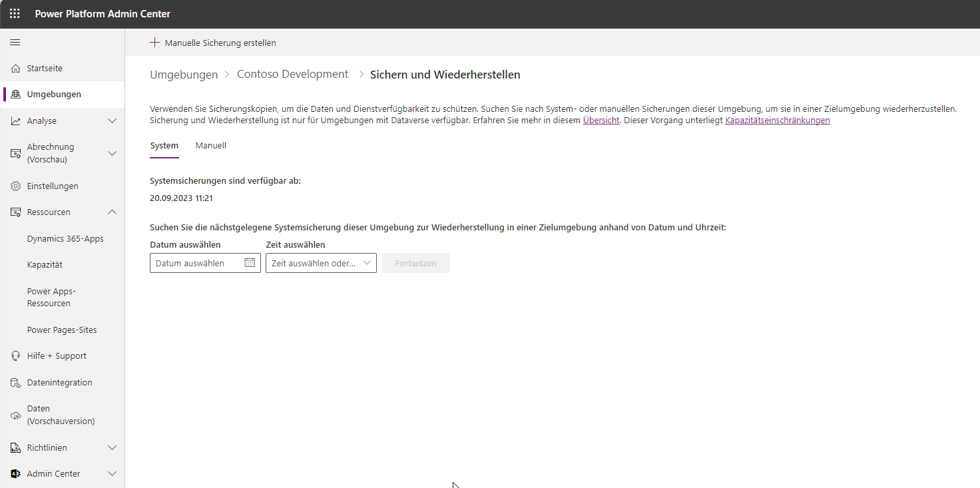
Task: Click the Einstellungen gear icon
Action: [x=16, y=186]
